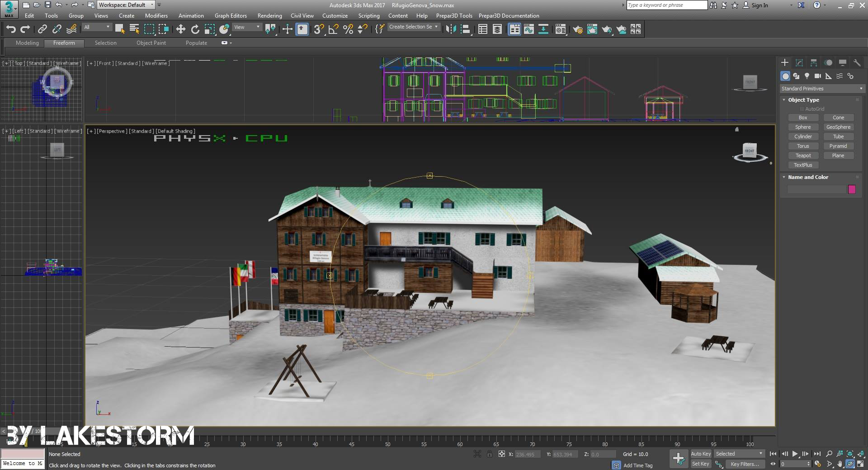This screenshot has width=868, height=470.
Task: Activate the Select and Move tool
Action: [x=181, y=29]
